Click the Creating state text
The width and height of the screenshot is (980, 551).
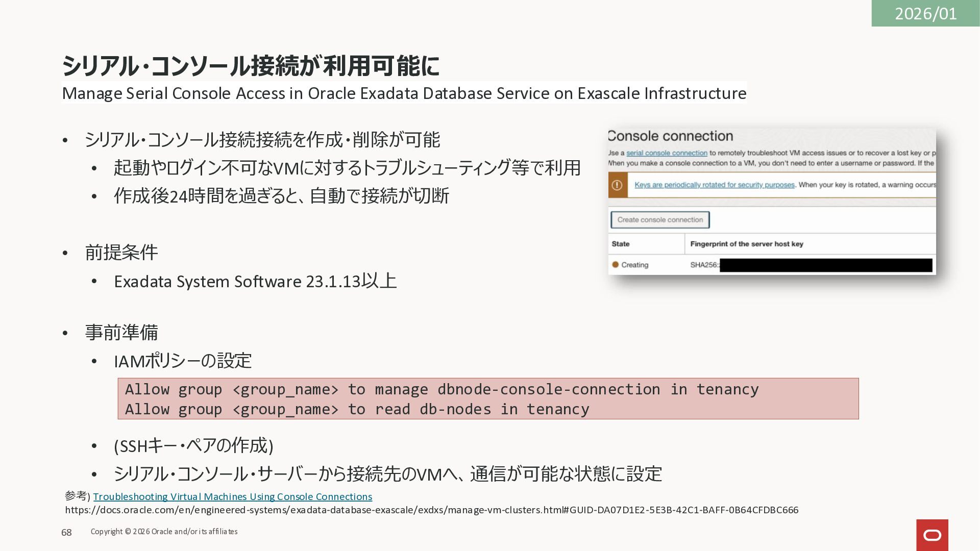coord(634,265)
